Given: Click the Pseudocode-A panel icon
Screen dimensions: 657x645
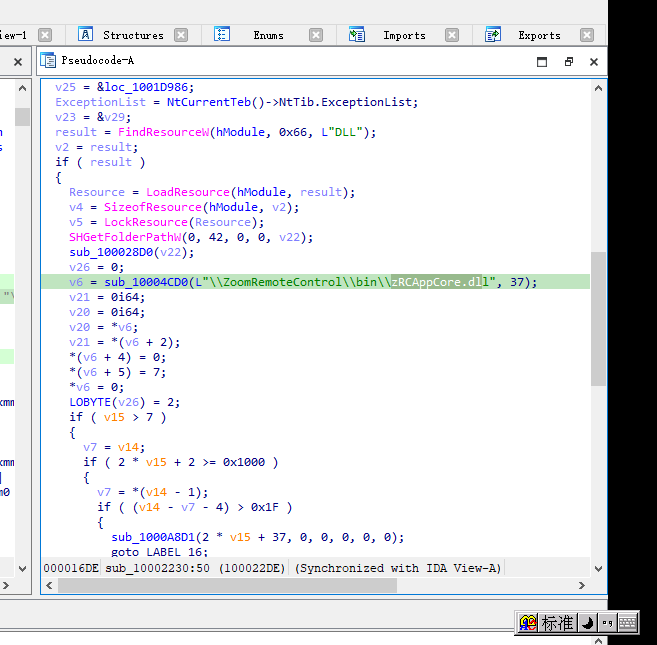Looking at the screenshot, I should point(48,61).
